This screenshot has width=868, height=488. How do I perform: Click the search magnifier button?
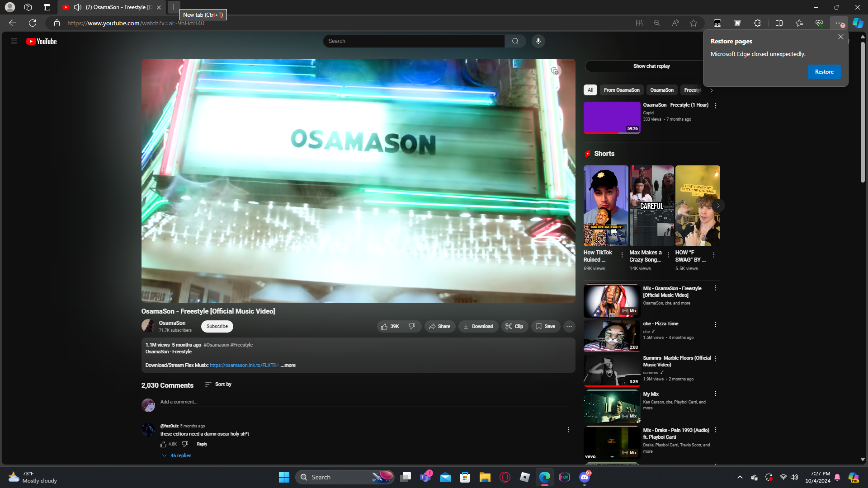pos(515,41)
